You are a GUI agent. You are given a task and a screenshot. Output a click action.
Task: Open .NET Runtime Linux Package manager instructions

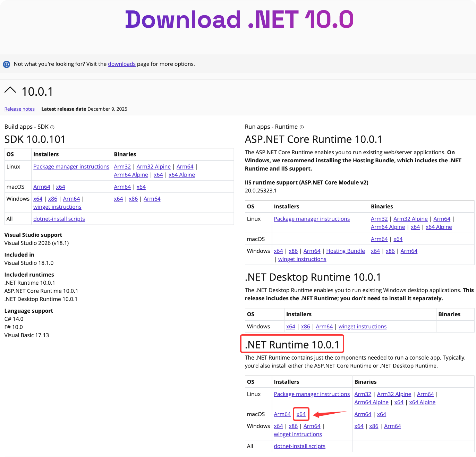coord(312,394)
